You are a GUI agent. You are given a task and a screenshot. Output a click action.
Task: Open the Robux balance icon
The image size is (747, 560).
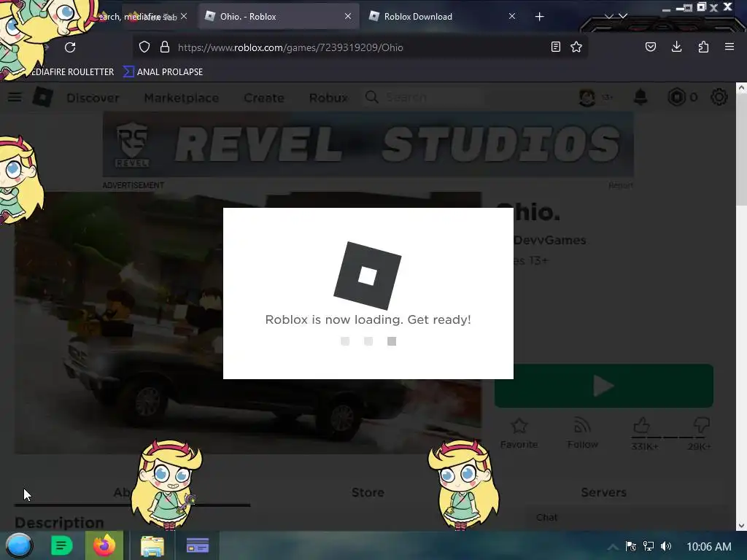point(676,97)
